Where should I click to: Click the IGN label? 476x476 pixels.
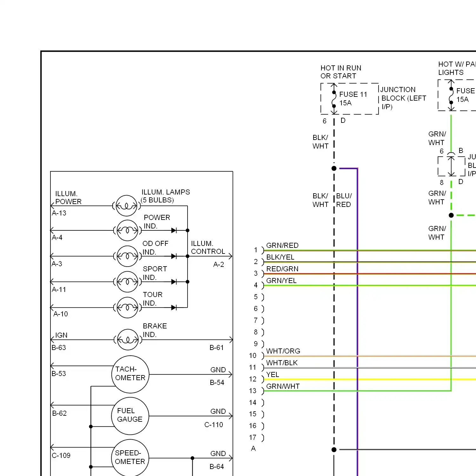pos(61,335)
